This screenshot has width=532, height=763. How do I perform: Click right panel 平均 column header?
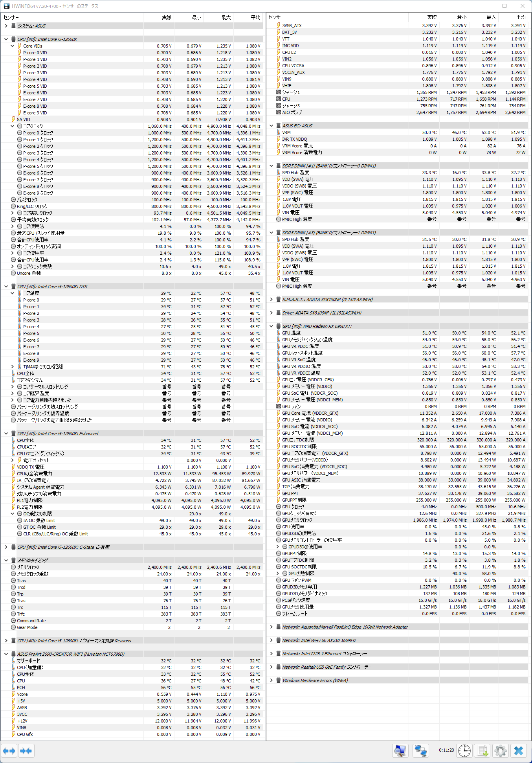513,17
